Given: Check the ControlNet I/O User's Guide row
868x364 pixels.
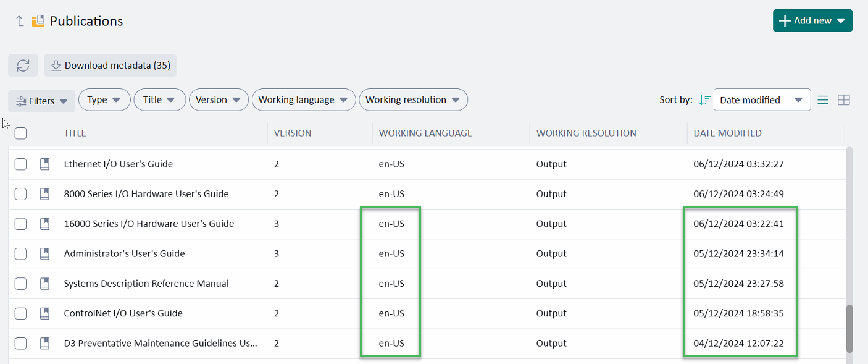Looking at the screenshot, I should [20, 313].
